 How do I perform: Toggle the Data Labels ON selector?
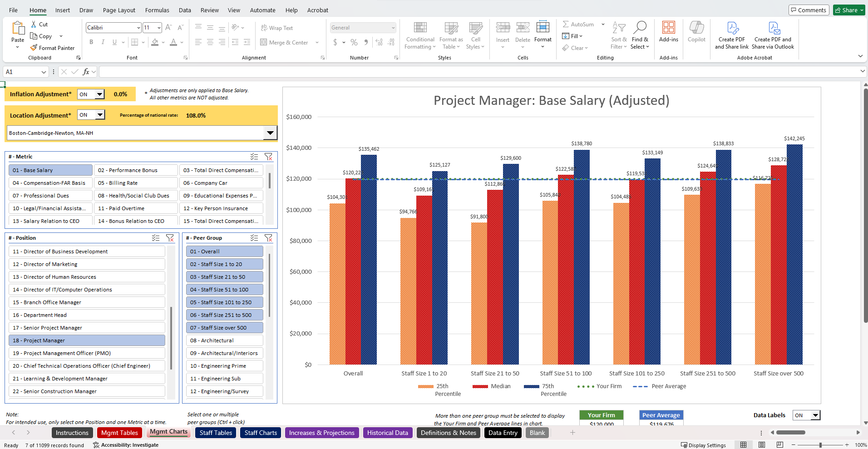806,415
